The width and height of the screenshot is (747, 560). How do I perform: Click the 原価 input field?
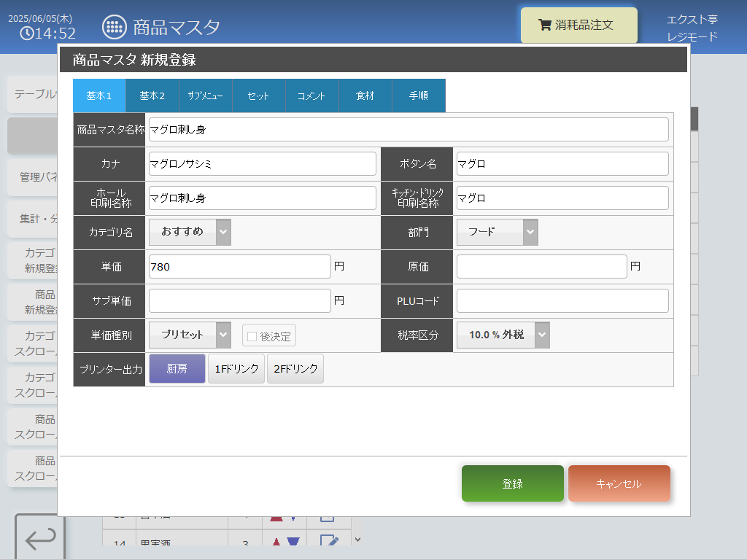coord(542,266)
